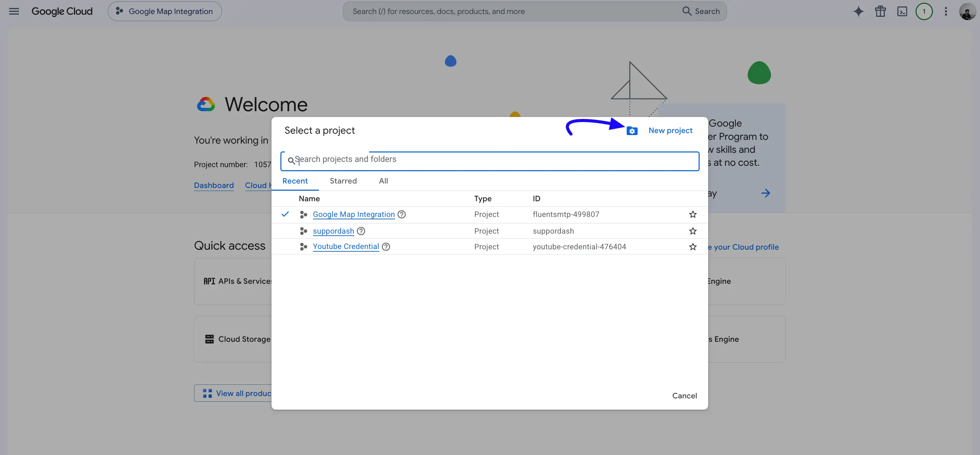Click the top bar Search button
This screenshot has height=455, width=980.
(701, 11)
